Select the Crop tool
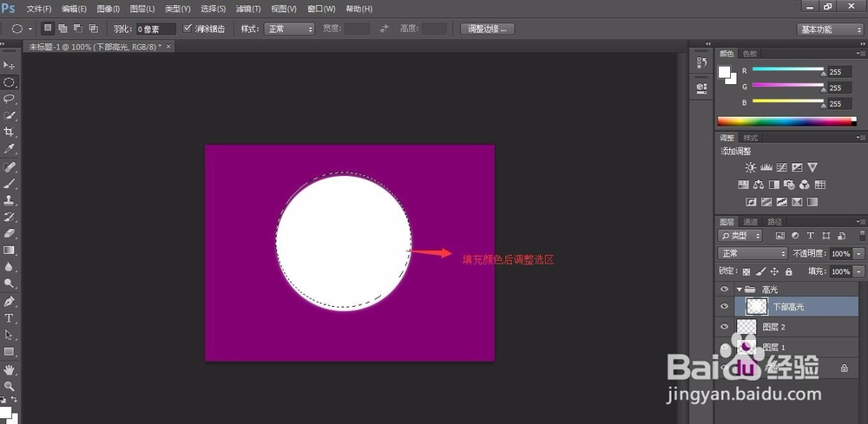 (9, 132)
